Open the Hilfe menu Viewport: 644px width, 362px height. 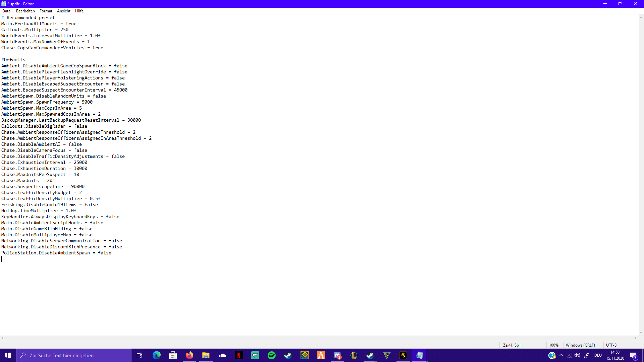tap(79, 11)
